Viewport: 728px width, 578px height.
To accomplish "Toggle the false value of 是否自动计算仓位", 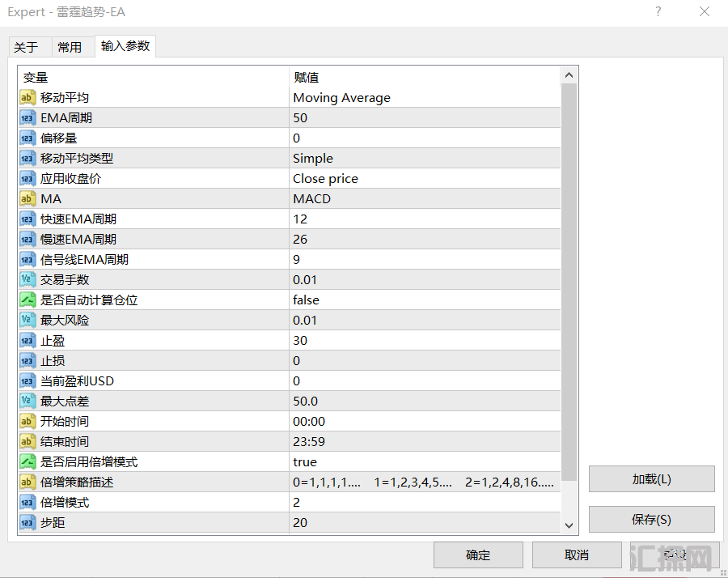I will coord(425,300).
